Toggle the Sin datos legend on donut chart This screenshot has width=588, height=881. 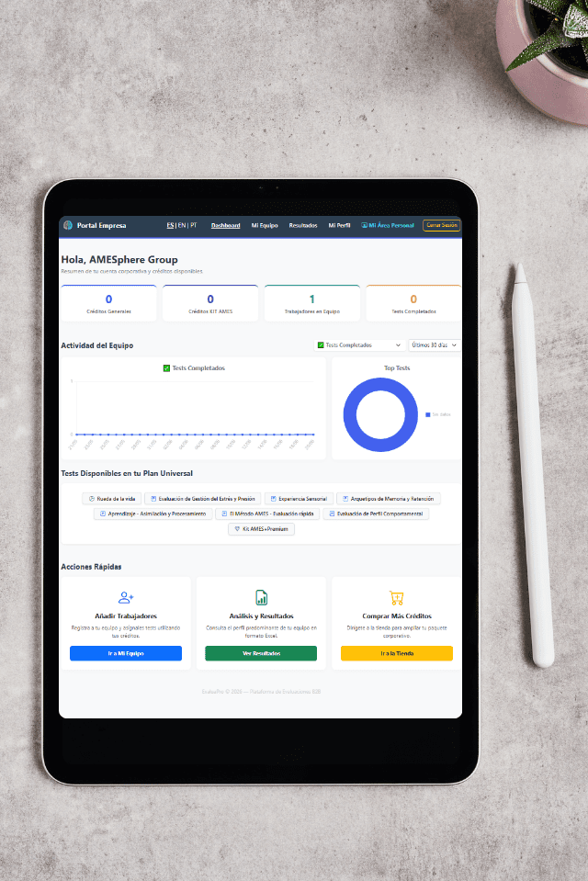click(x=438, y=414)
